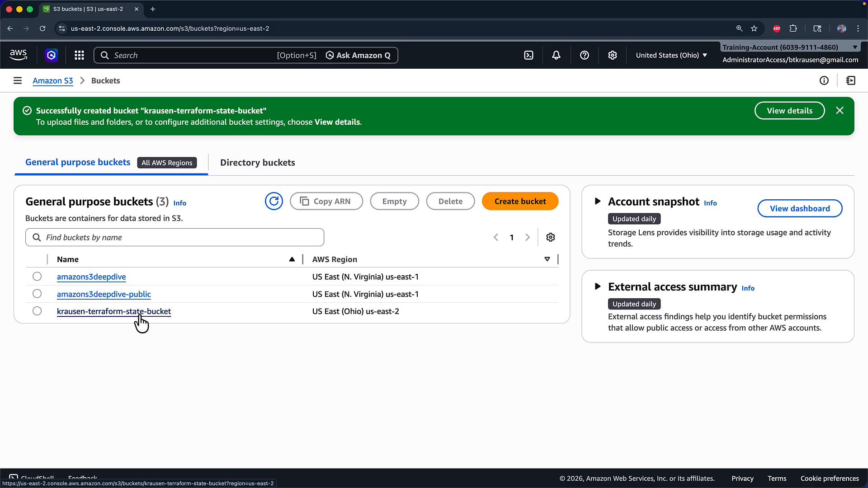The height and width of the screenshot is (488, 868).
Task: Open Cookie preferences in footer
Action: tap(830, 479)
